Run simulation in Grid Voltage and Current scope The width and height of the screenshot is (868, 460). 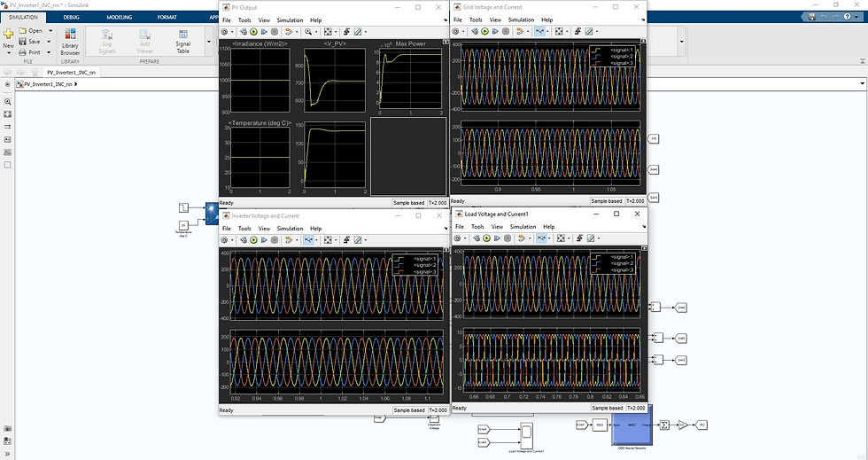pyautogui.click(x=485, y=32)
